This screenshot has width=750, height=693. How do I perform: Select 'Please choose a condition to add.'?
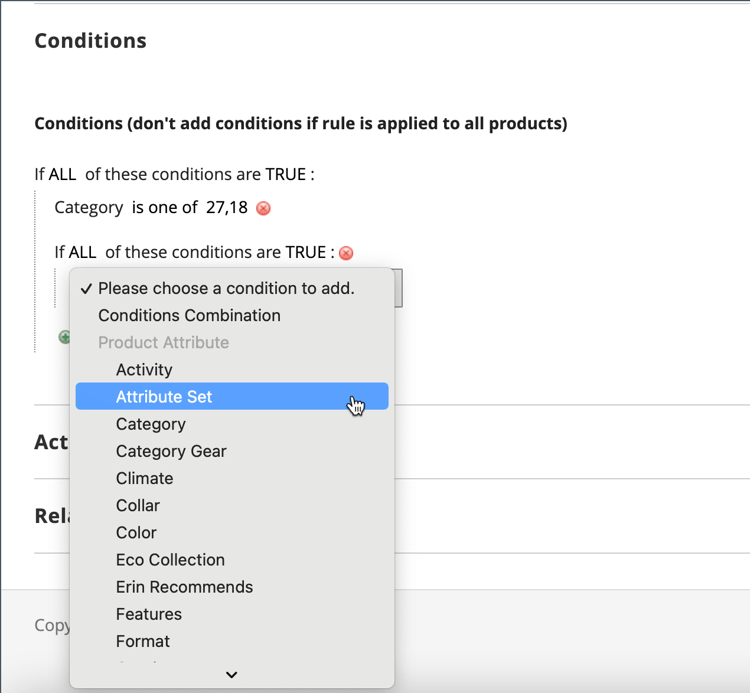[x=226, y=288]
